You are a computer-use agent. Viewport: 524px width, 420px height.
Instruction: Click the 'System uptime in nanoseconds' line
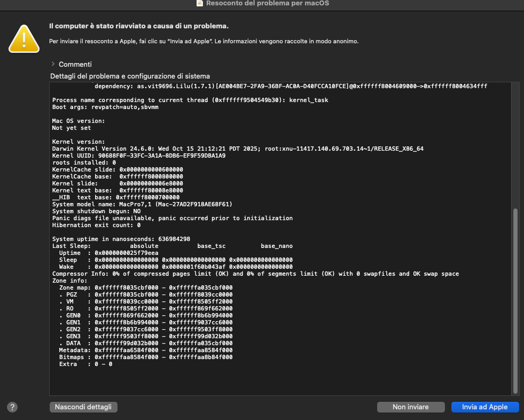121,239
